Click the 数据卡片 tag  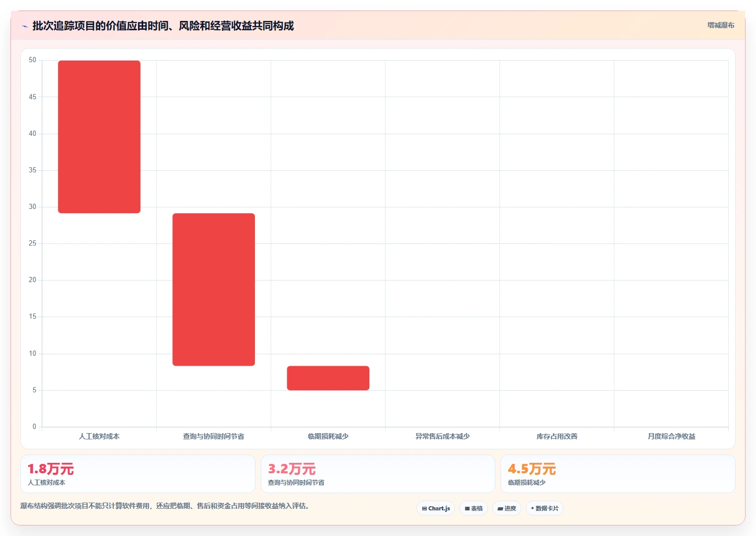tap(544, 508)
